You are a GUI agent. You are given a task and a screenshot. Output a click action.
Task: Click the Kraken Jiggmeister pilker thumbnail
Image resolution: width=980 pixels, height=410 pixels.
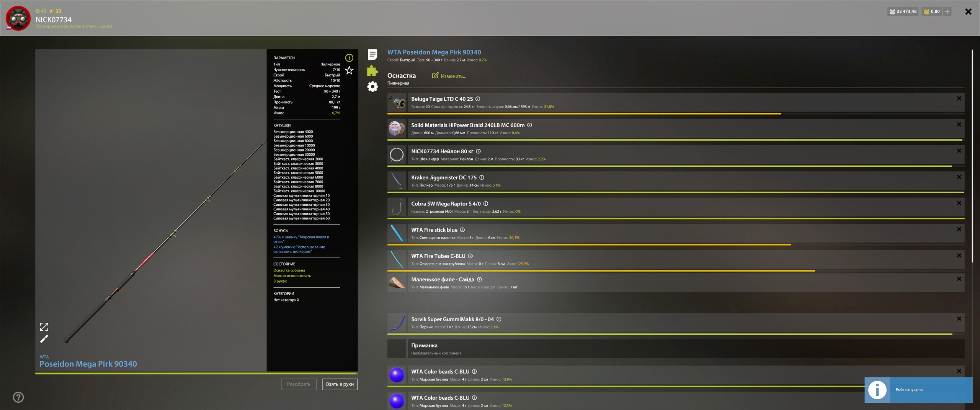397,181
